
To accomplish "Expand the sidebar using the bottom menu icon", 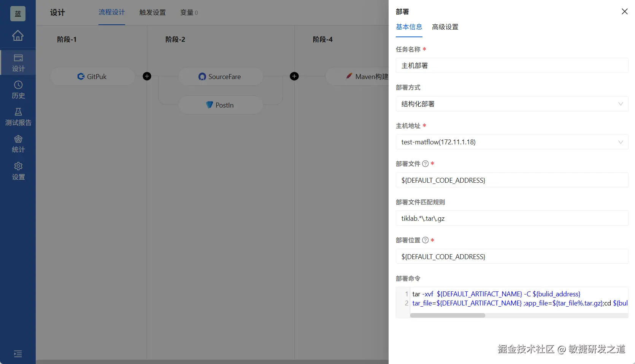I will click(x=18, y=354).
